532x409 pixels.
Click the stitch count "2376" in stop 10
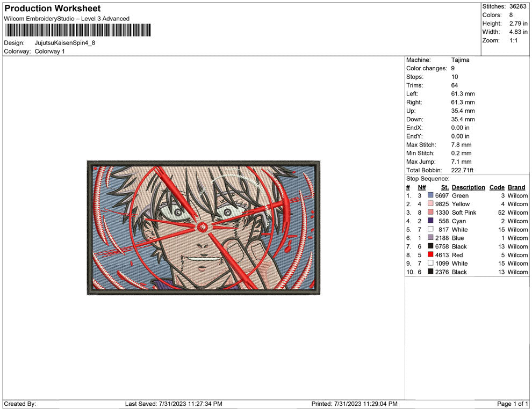[x=442, y=272]
